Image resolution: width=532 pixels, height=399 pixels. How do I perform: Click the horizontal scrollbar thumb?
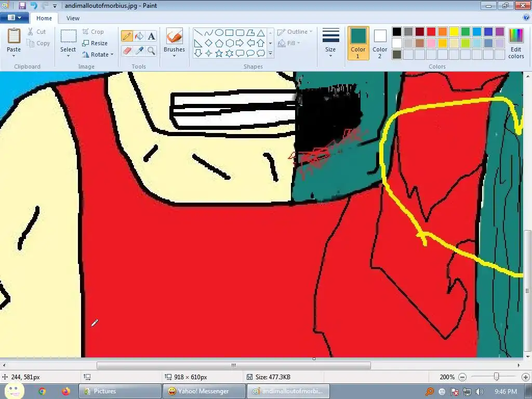234,365
